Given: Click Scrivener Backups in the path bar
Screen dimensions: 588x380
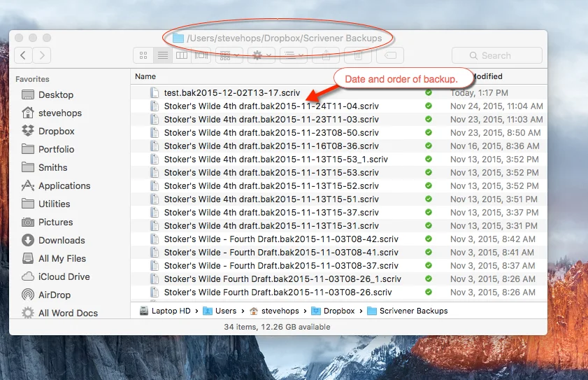Looking at the screenshot, I should [x=408, y=311].
